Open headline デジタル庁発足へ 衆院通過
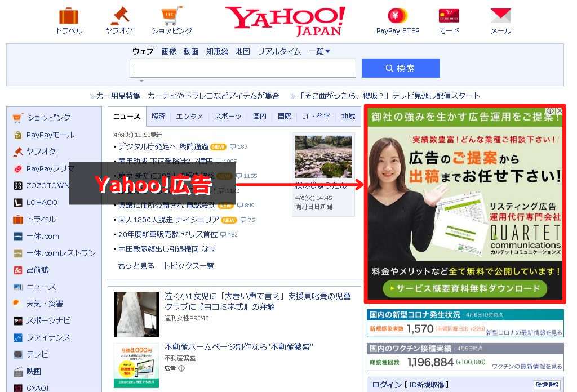Viewport: 577px width, 392px height. tap(163, 147)
